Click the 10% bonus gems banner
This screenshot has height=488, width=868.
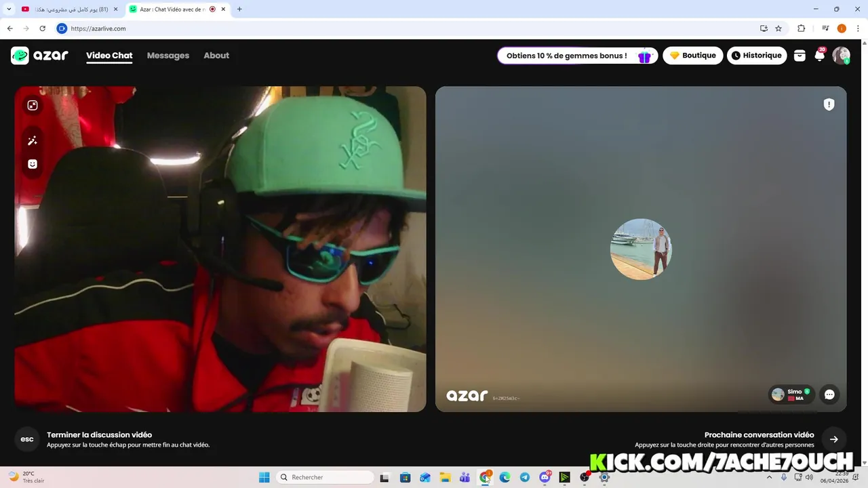577,56
